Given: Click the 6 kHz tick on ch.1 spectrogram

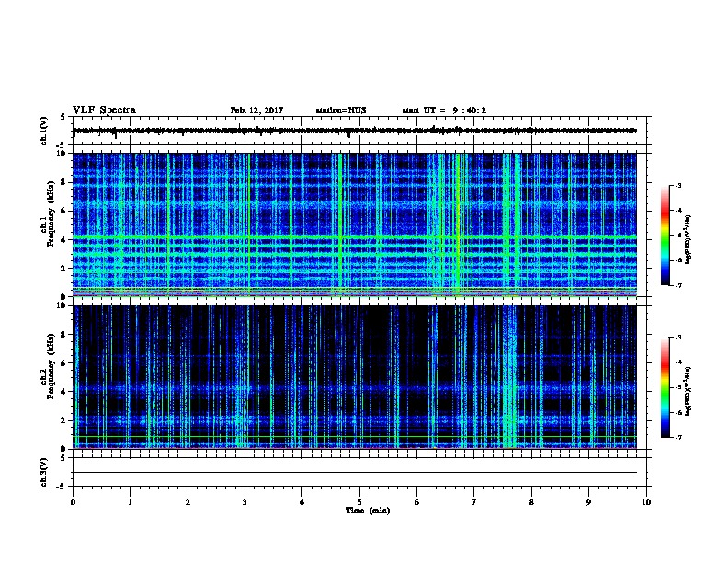Looking at the screenshot, I should click(x=63, y=211).
